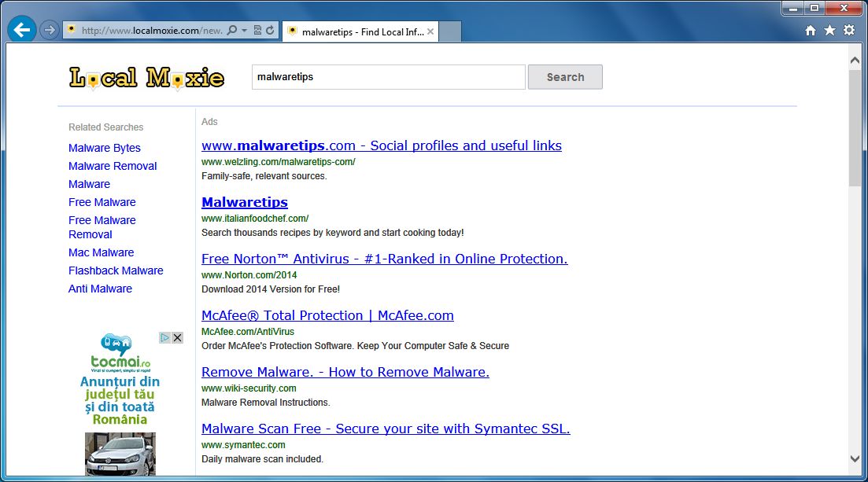Open the Home page icon
Viewport: 868px width, 482px height.
(811, 31)
